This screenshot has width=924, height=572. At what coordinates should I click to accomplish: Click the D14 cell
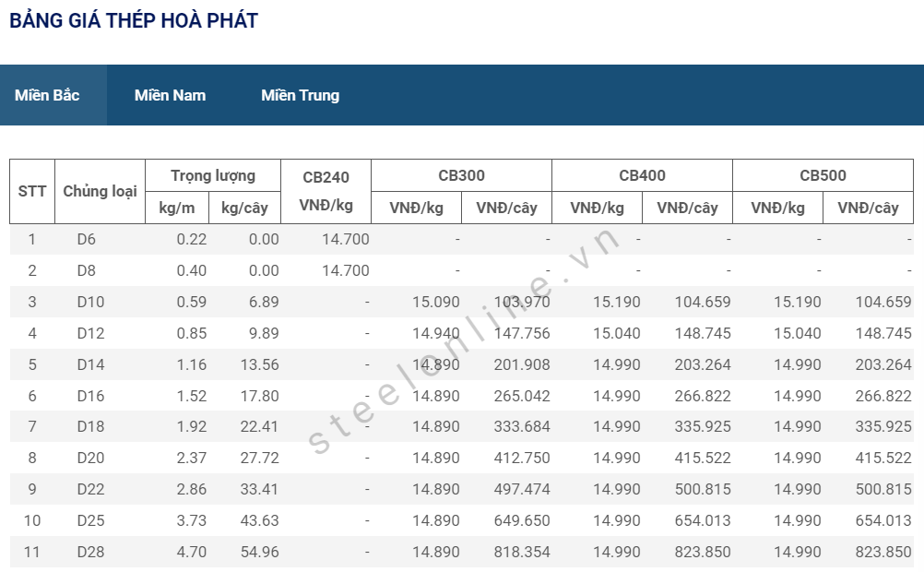coord(90,364)
